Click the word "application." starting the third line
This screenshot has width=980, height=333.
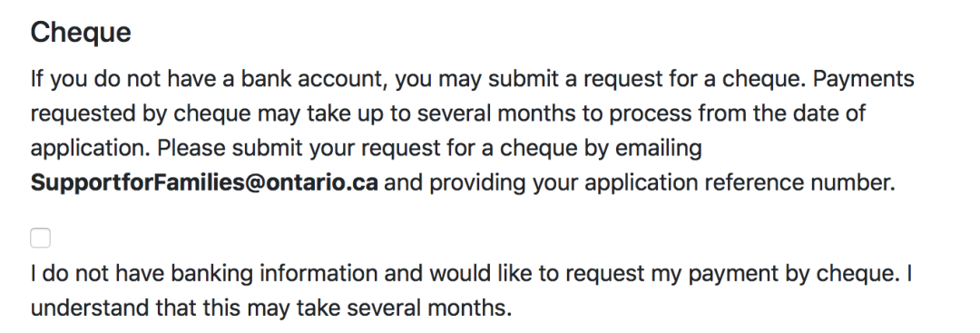pyautogui.click(x=91, y=149)
